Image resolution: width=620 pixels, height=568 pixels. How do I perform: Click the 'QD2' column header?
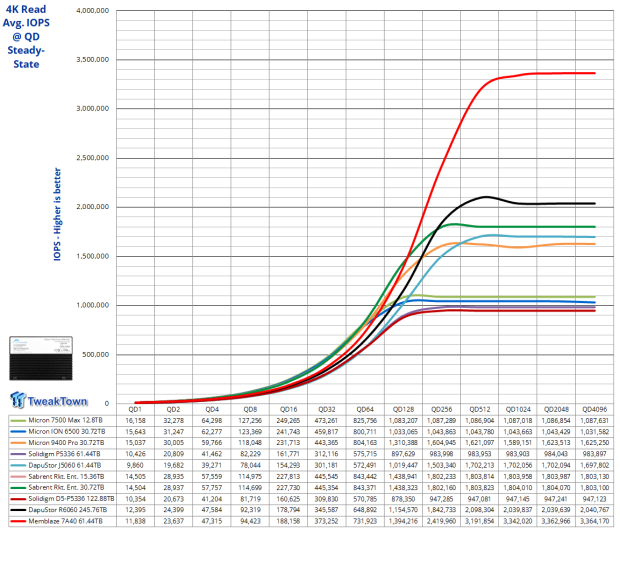pyautogui.click(x=173, y=409)
